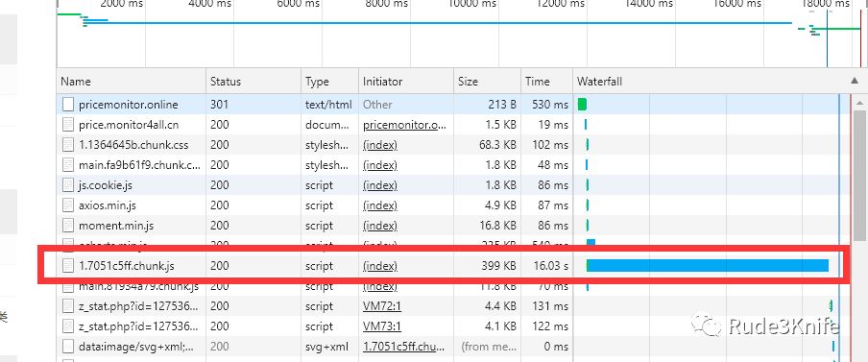Select the axios.min.js request name
The image size is (868, 362).
tap(108, 205)
